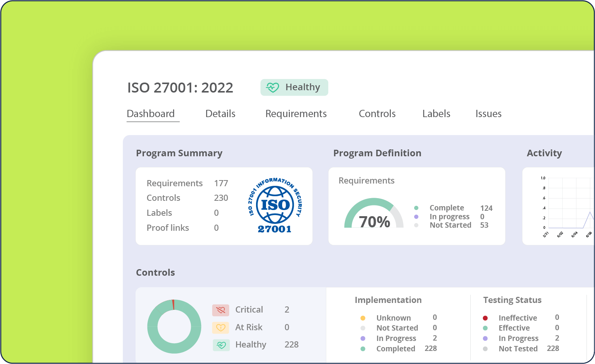This screenshot has height=364, width=595.
Task: Click the Critical controls count 2
Action: pyautogui.click(x=287, y=310)
